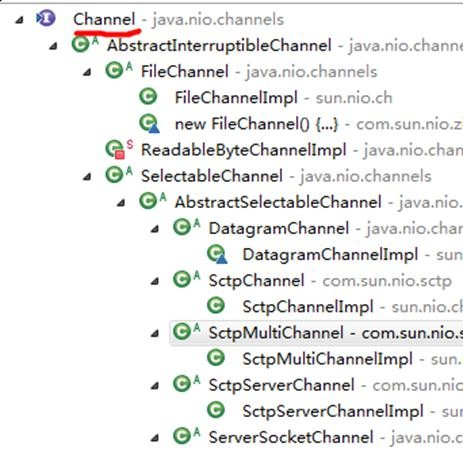Click the abstract class icon of SctpChannel
This screenshot has height=449, width=463.
pyautogui.click(x=182, y=279)
